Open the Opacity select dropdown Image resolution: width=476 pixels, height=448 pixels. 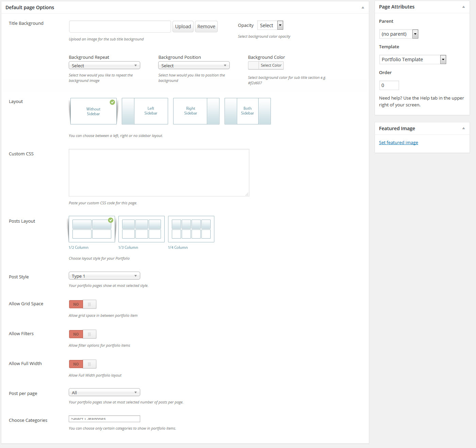(270, 25)
